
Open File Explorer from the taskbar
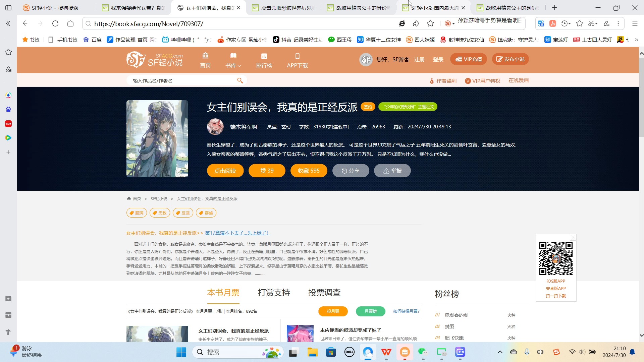coord(312,352)
